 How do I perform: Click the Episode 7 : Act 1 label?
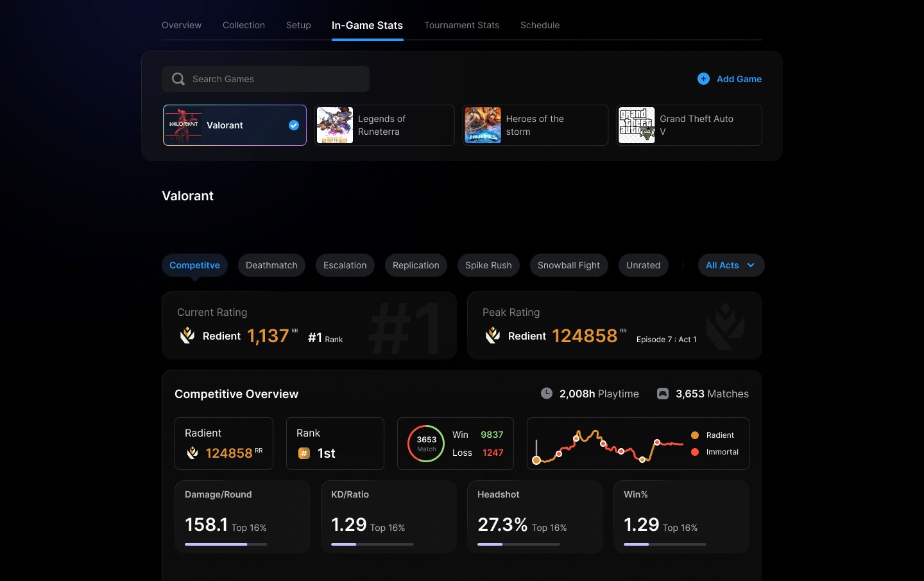point(666,340)
